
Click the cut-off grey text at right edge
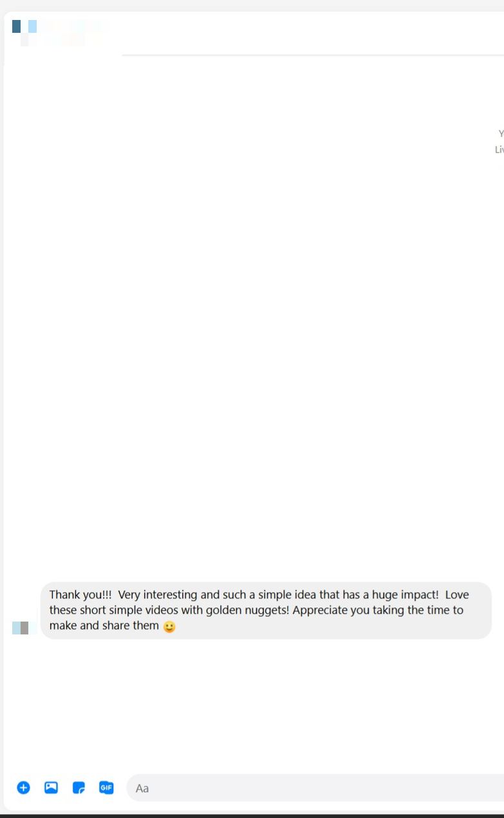coord(499,142)
